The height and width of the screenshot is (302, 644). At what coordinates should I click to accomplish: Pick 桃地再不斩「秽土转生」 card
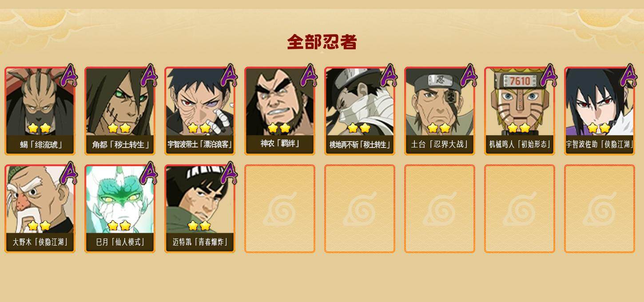coord(360,111)
